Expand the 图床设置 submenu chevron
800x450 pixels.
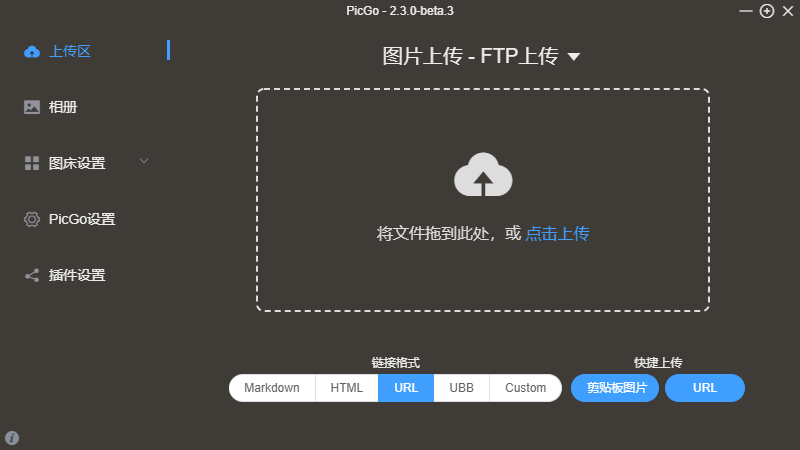pyautogui.click(x=144, y=161)
